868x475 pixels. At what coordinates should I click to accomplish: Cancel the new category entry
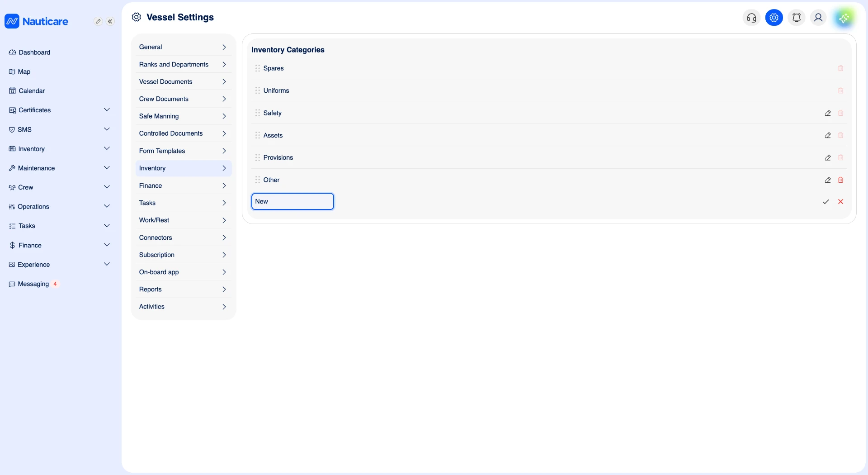click(x=841, y=202)
